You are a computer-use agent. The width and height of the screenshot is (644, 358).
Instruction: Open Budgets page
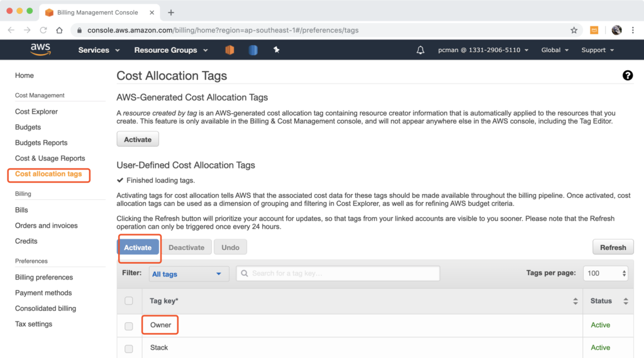pyautogui.click(x=28, y=127)
